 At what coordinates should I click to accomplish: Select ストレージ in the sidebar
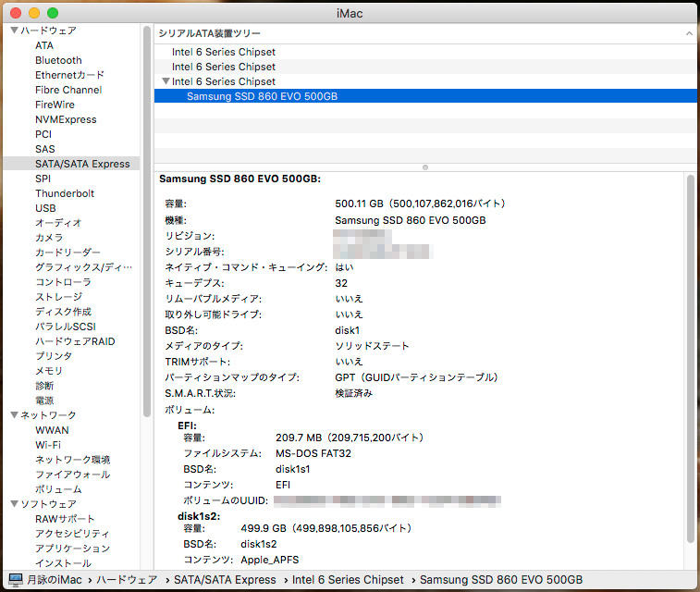coord(58,297)
